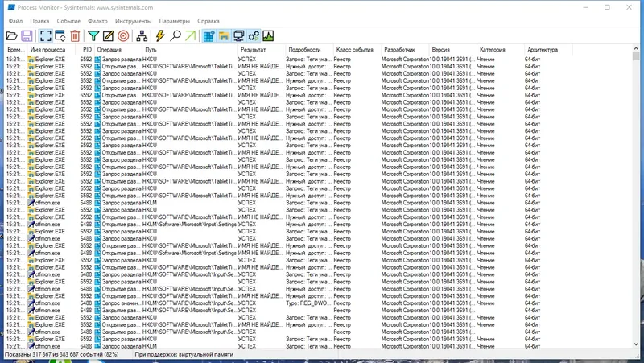Click the vertical scrollbar down arrow
Screen dimensions: 644x363
click(636, 344)
